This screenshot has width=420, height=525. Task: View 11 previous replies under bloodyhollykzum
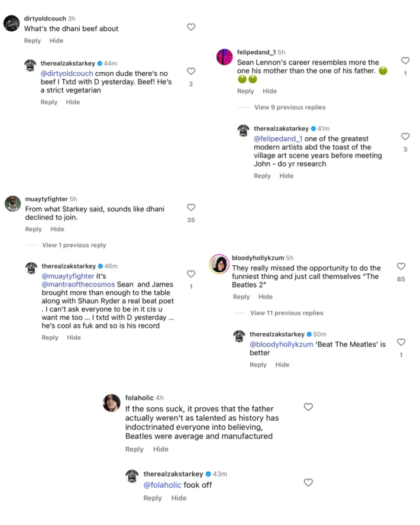point(286,313)
